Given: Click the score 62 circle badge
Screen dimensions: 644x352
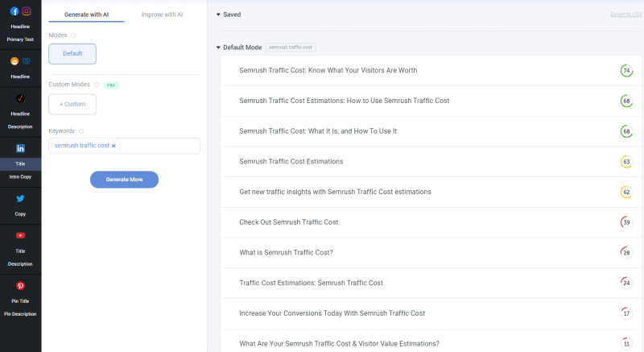Looking at the screenshot, I should pyautogui.click(x=626, y=192).
